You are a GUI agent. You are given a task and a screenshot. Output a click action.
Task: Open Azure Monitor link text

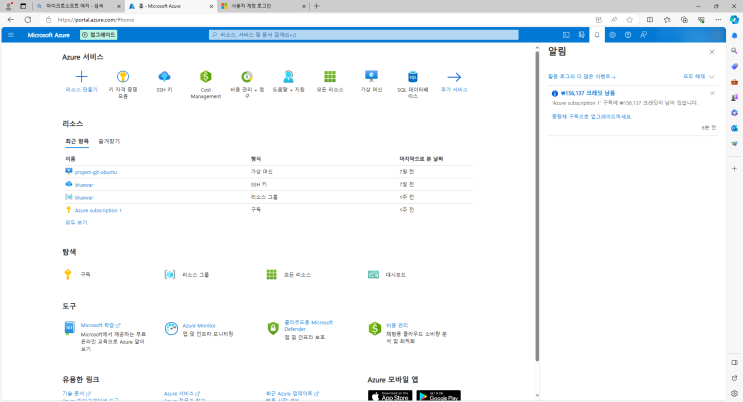pyautogui.click(x=199, y=326)
